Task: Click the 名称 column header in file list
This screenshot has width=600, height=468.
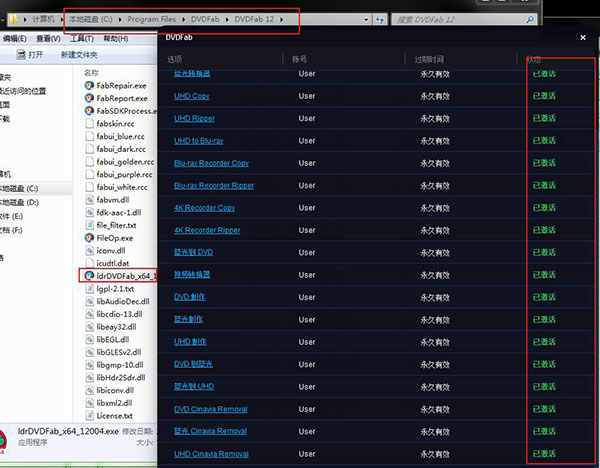Action: 91,73
